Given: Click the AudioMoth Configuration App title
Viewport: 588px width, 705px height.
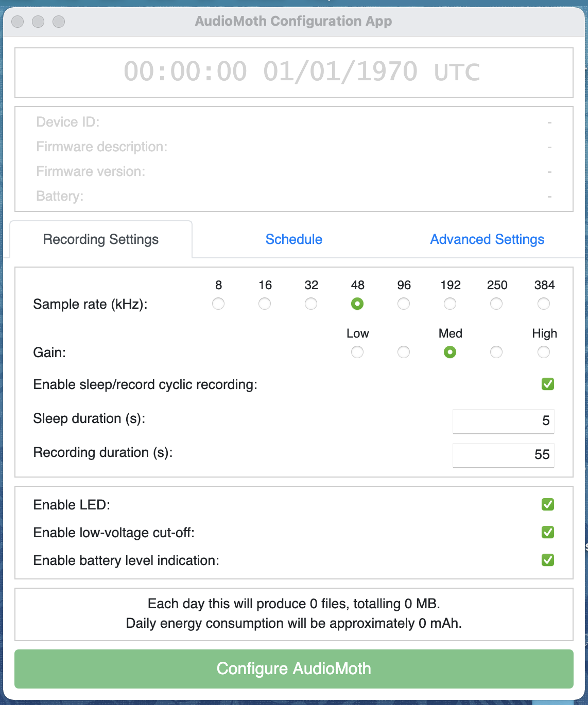Looking at the screenshot, I should point(293,21).
